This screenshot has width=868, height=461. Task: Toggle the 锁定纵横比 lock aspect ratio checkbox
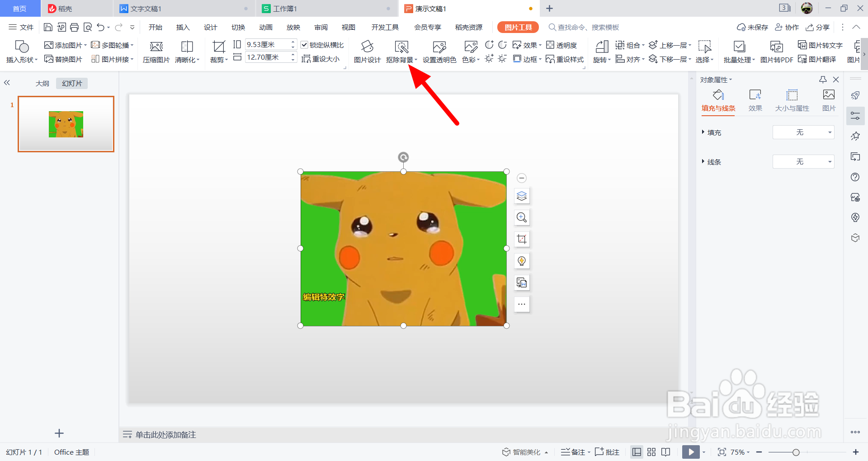pyautogui.click(x=304, y=45)
